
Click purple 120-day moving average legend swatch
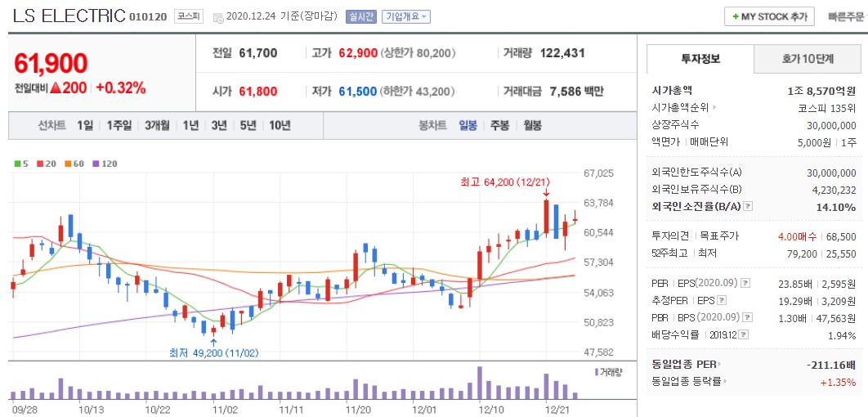pyautogui.click(x=96, y=164)
